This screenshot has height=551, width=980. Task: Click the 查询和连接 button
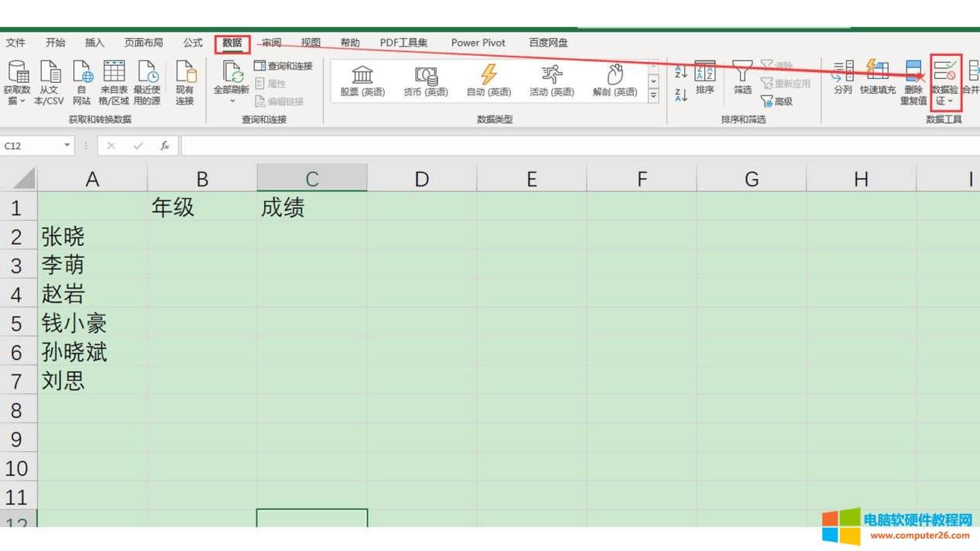click(283, 67)
